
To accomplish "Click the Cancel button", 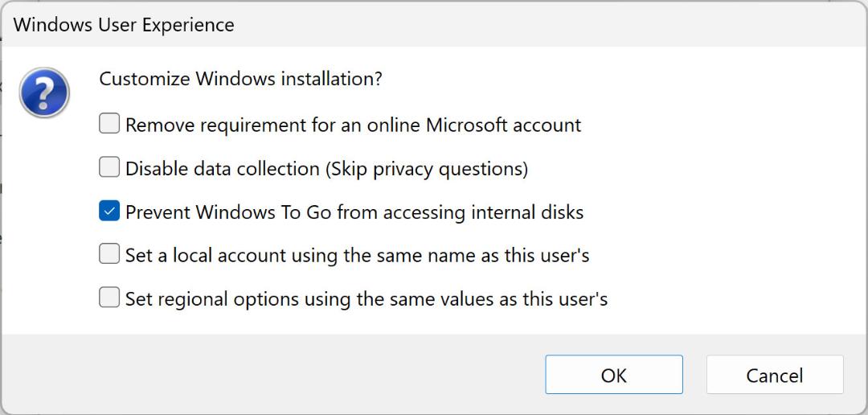I will pyautogui.click(x=775, y=375).
